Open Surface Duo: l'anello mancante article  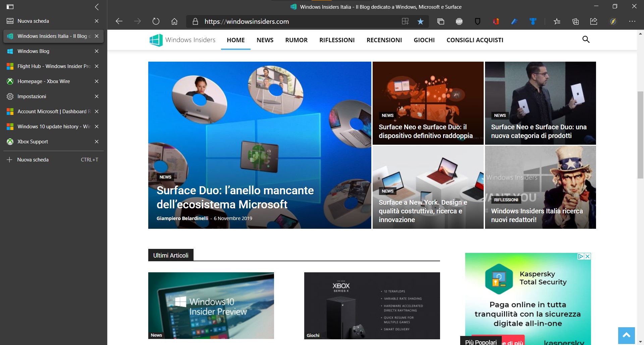(235, 197)
